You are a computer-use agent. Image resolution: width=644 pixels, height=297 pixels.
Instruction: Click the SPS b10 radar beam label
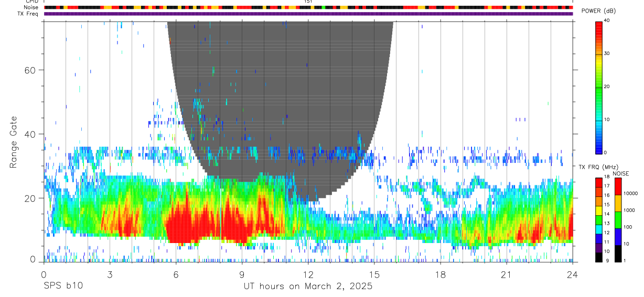[63, 286]
